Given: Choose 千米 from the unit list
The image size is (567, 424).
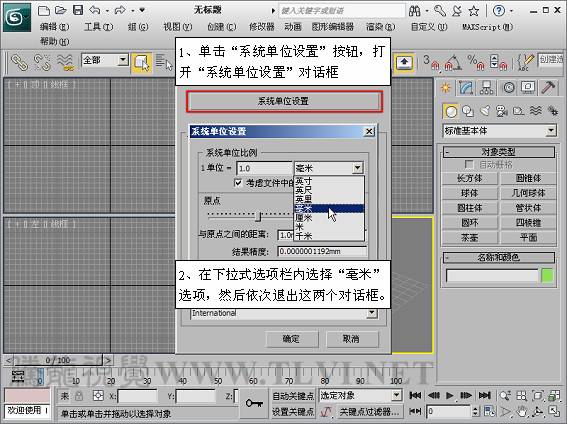Looking at the screenshot, I should (x=329, y=236).
